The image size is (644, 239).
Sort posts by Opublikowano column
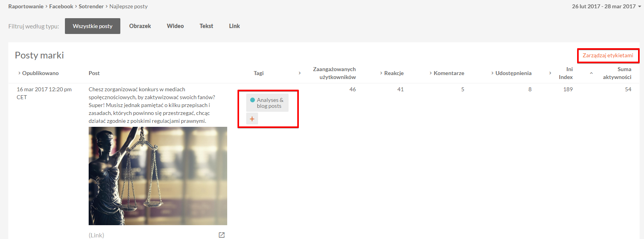38,73
